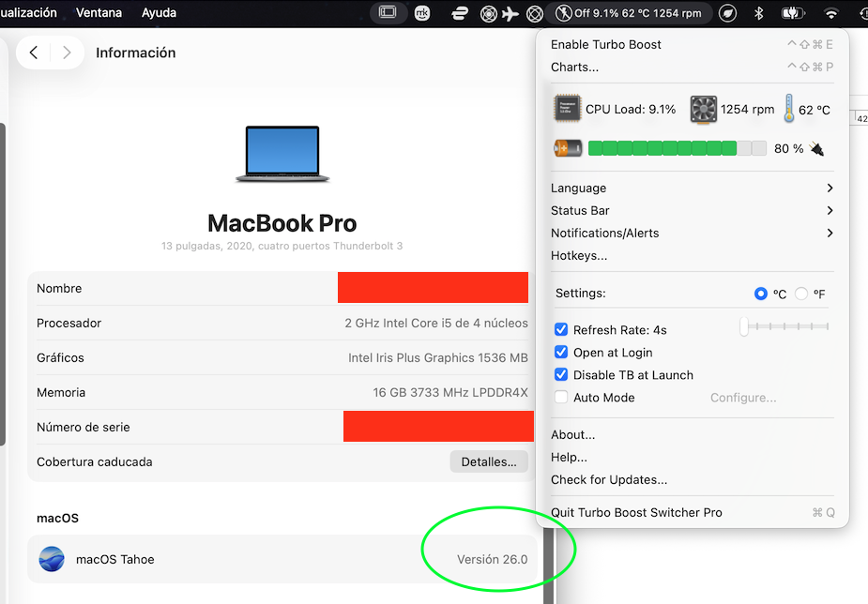Open the Ayuda menu

159,13
